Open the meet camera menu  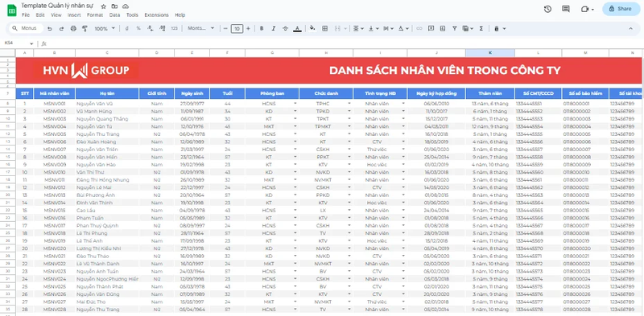point(588,9)
